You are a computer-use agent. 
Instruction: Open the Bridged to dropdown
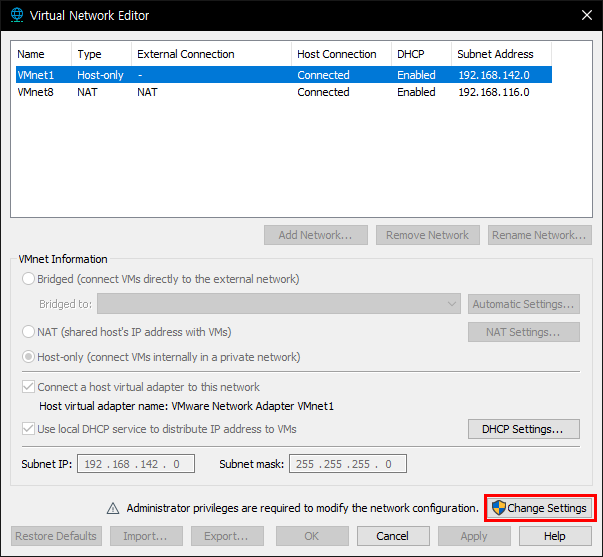(x=279, y=304)
